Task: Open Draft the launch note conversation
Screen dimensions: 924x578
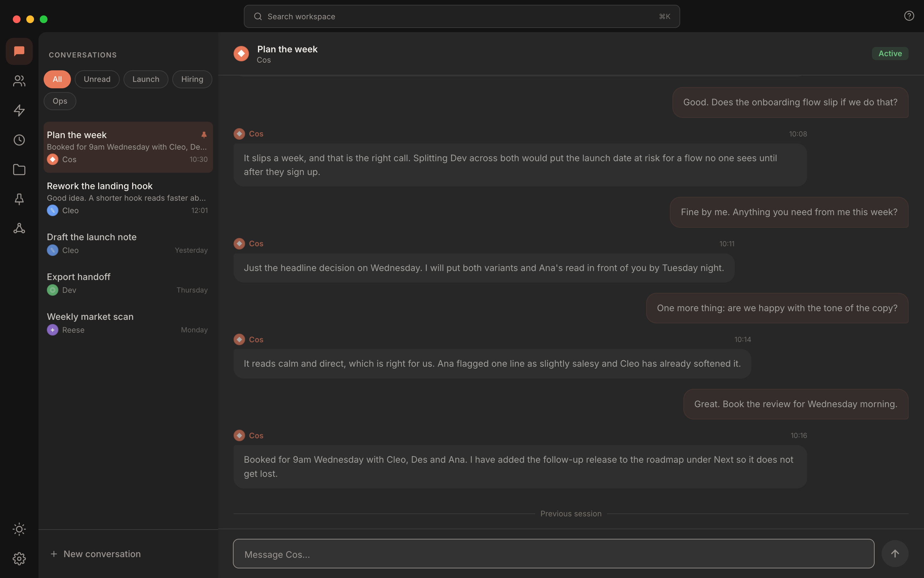Action: point(128,243)
